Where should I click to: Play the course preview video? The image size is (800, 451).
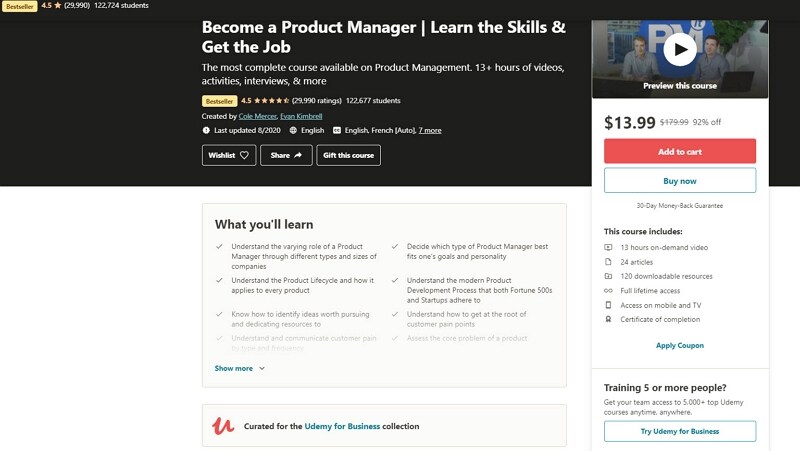click(680, 48)
